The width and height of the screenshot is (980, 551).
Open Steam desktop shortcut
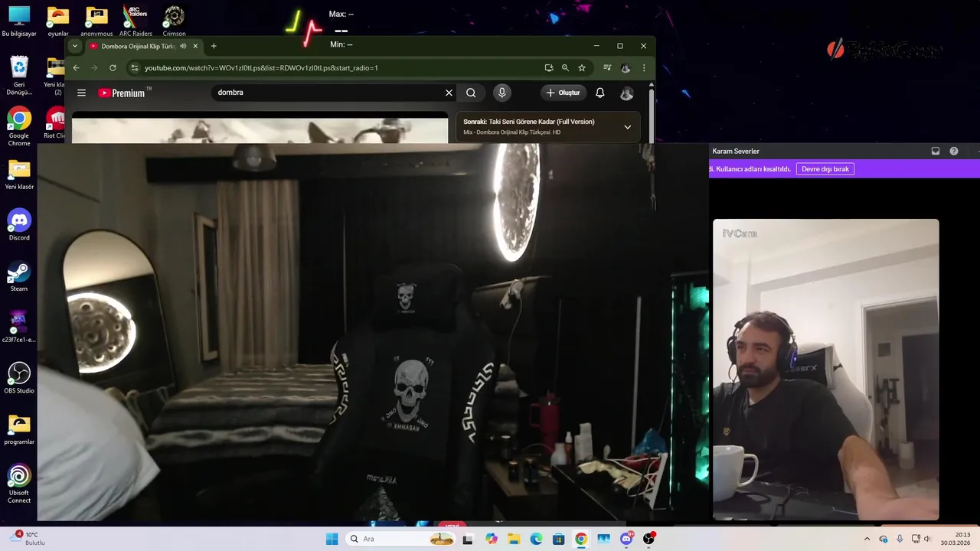(x=19, y=276)
